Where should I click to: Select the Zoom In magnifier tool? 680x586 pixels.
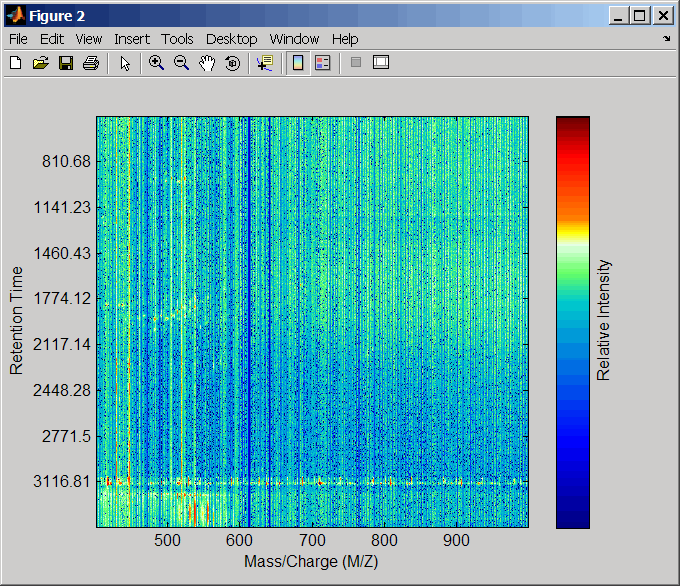coord(156,63)
